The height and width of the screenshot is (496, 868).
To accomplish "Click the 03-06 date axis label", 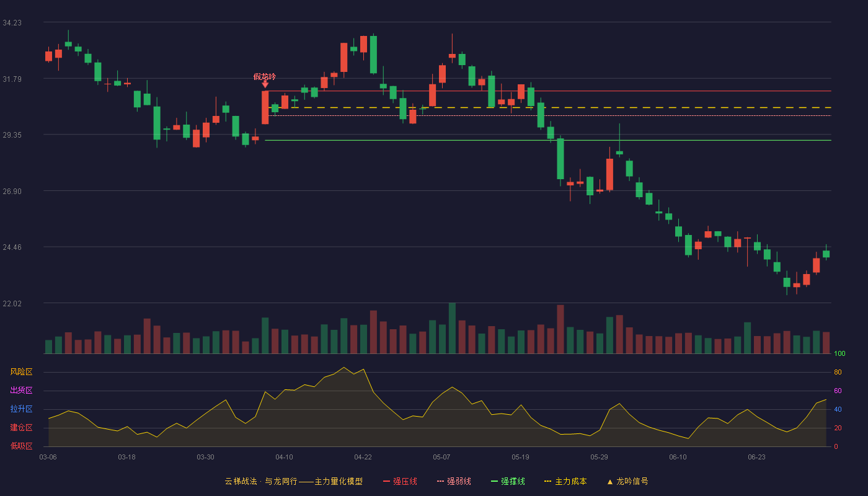I will pos(48,457).
